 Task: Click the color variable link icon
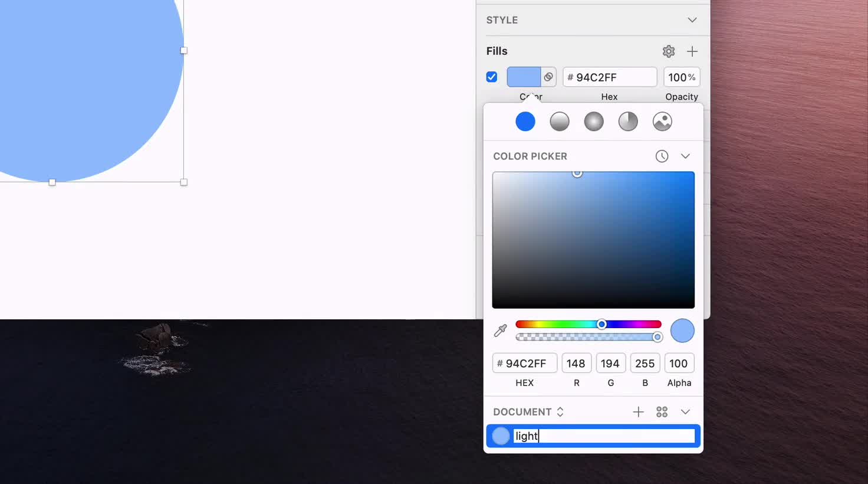548,77
